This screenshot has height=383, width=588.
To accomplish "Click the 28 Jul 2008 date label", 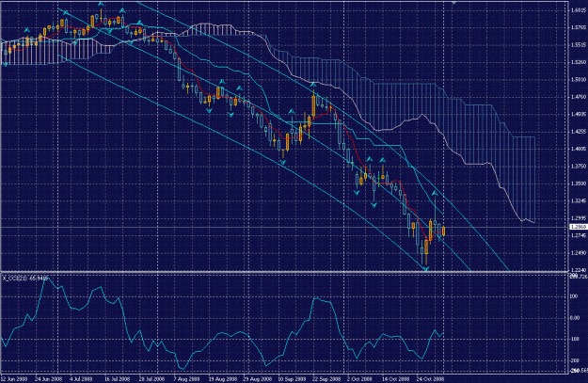I will pos(151,379).
